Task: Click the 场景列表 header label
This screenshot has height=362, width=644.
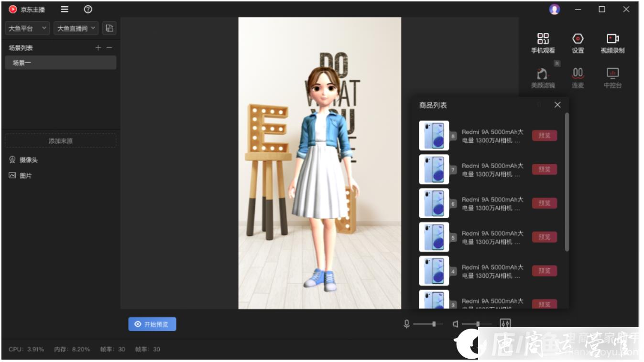Action: 21,48
